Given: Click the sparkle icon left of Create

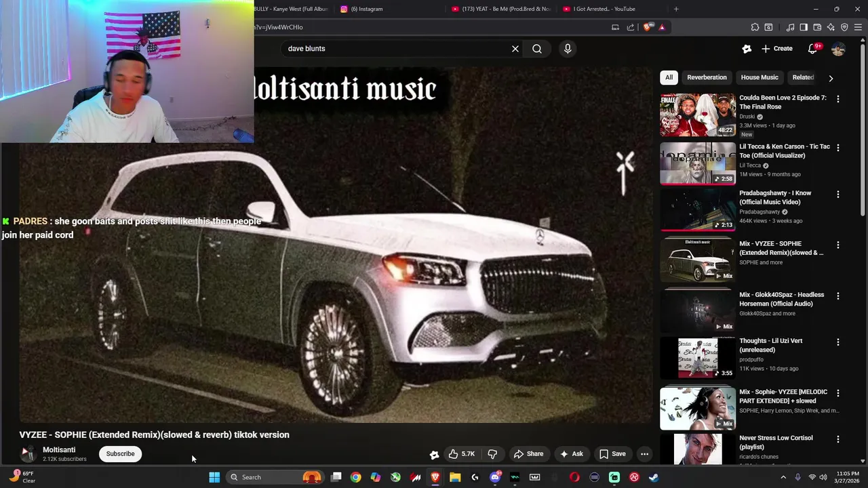Looking at the screenshot, I should point(747,49).
